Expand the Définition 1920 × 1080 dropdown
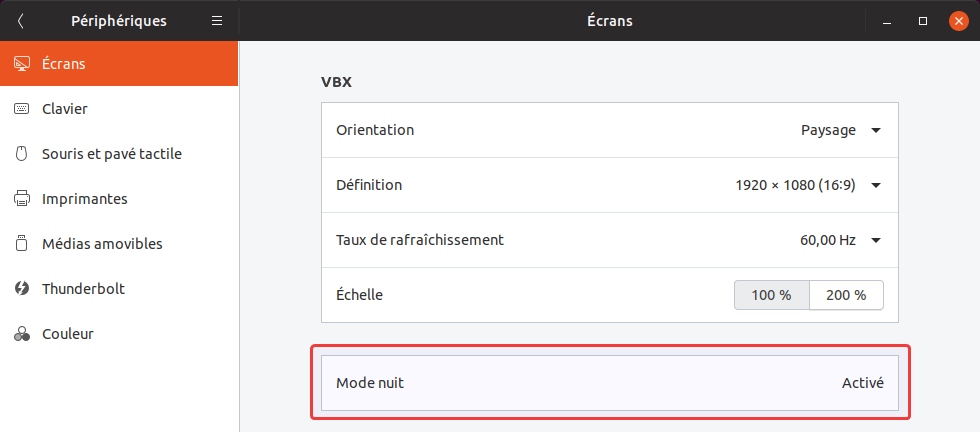 pyautogui.click(x=808, y=185)
